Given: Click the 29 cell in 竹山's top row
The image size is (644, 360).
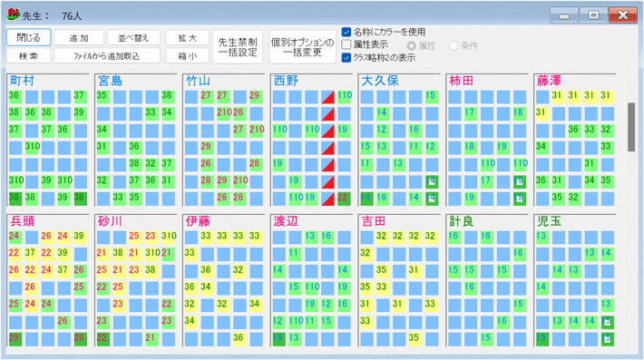Looking at the screenshot, I should click(x=256, y=97).
